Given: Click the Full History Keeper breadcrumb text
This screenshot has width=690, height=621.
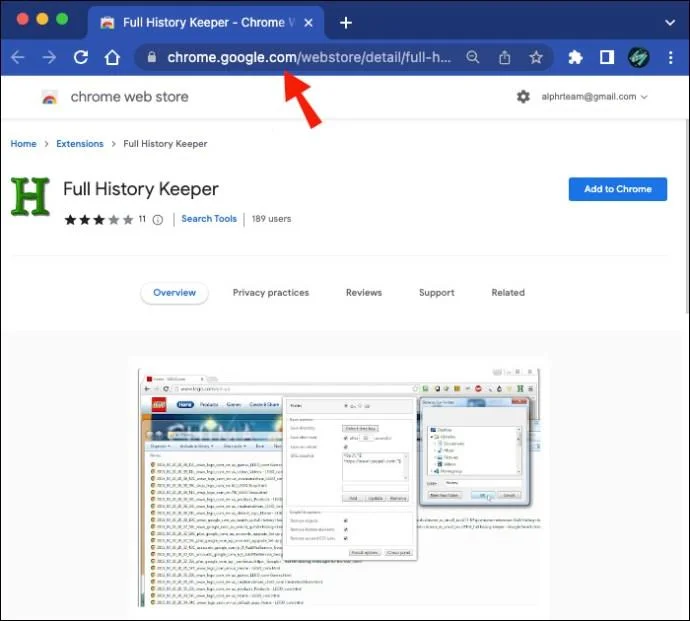Looking at the screenshot, I should pos(165,144).
